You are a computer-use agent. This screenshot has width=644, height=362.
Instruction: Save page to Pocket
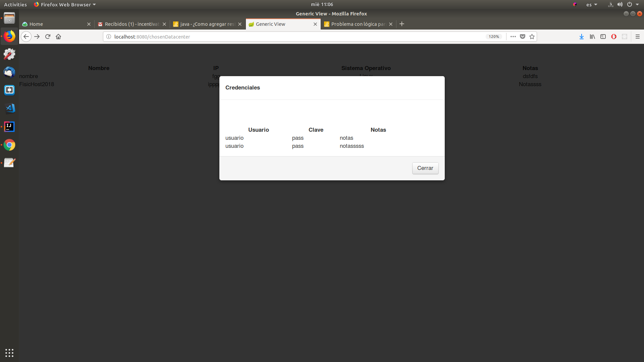click(523, 37)
